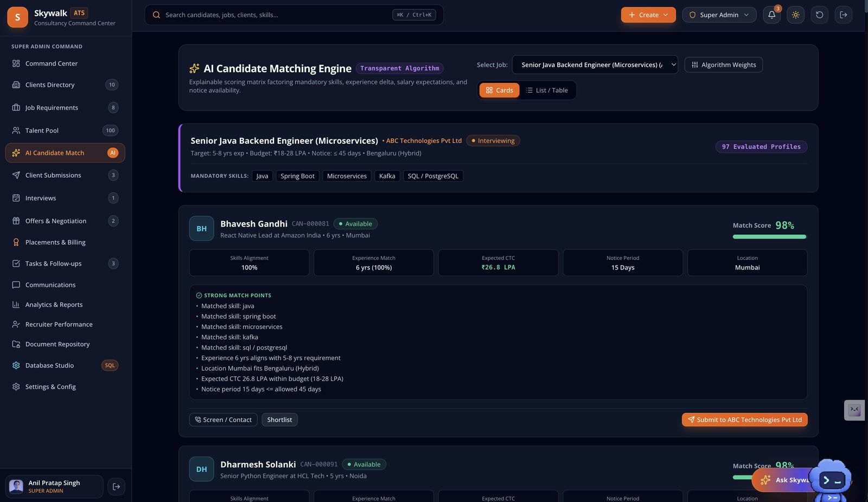This screenshot has height=502, width=868.
Task: Submit to ABC Technologies Pvt Ltd
Action: coord(744,420)
